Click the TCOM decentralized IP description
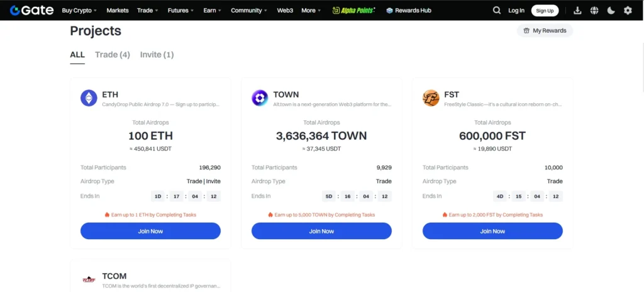 pos(161,286)
